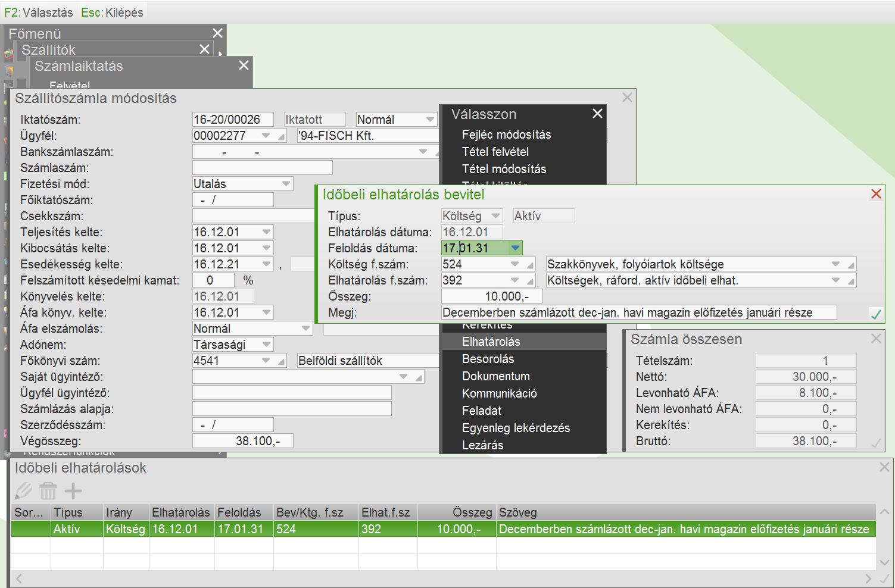This screenshot has width=895, height=588.
Task: Open lookup triangle beside Elhatárolás f.szám 392
Action: click(x=530, y=281)
